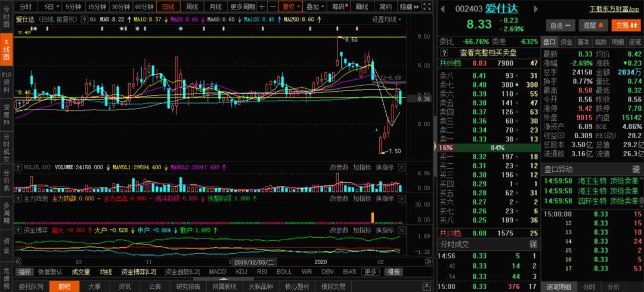Switch to 60分钟 chart
The height and width of the screenshot is (292, 644).
point(144,7)
